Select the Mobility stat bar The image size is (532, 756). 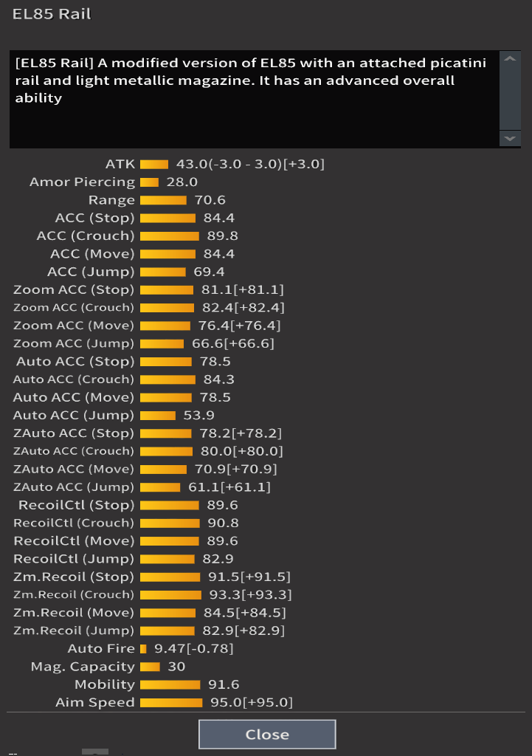click(x=170, y=684)
